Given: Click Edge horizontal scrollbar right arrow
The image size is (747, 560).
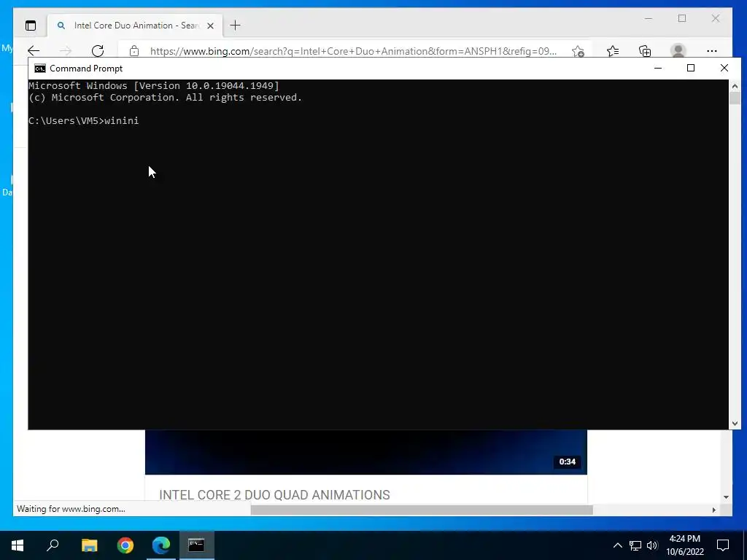Looking at the screenshot, I should [x=713, y=510].
